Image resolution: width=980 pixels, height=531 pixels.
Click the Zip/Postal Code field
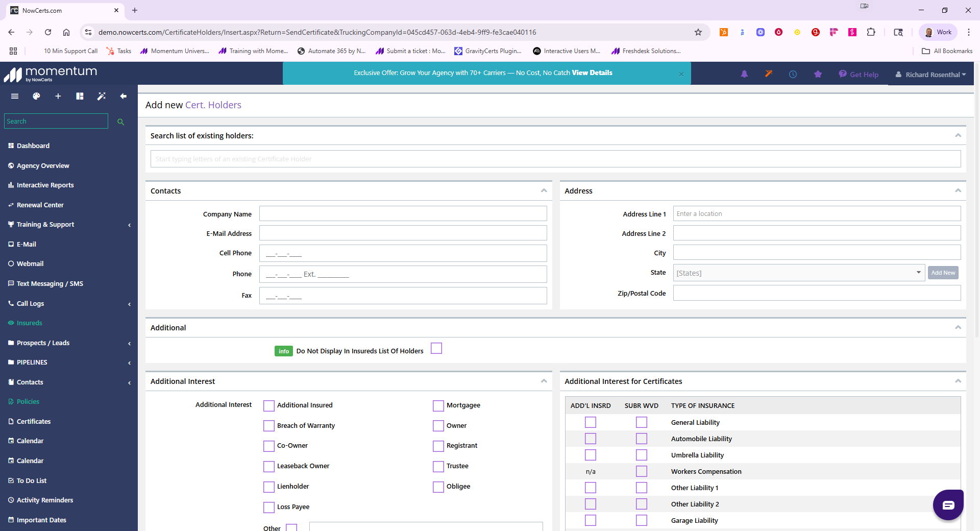coord(817,293)
